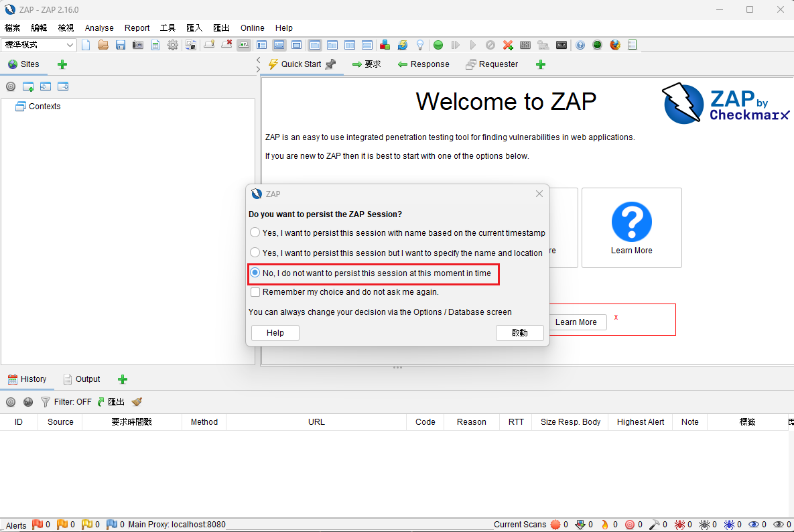Open the Manage Add-ons icon
The width and height of the screenshot is (794, 532).
[385, 45]
